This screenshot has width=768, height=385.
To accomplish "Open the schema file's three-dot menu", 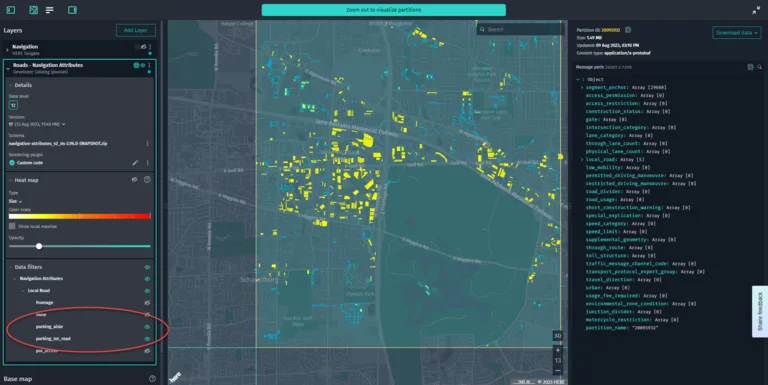I will 147,144.
